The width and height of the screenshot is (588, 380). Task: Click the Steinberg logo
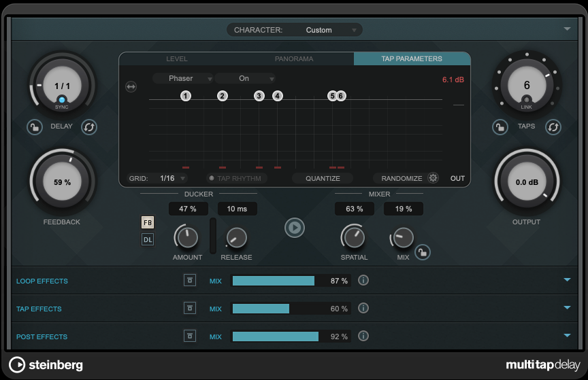coord(46,364)
